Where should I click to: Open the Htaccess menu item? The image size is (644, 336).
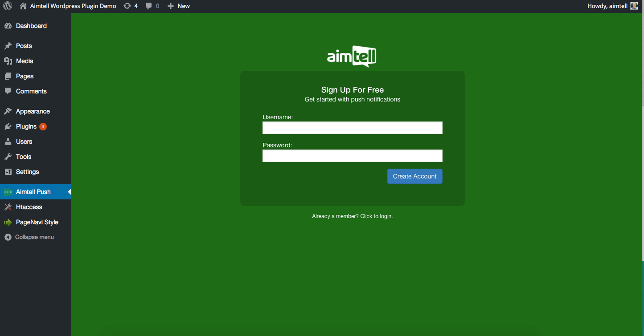click(x=29, y=207)
